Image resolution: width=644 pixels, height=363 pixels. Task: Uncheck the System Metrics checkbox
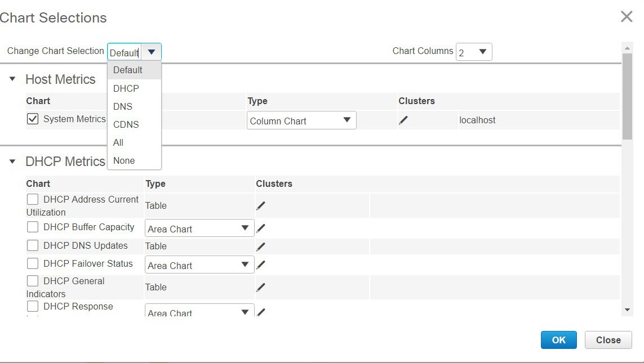[33, 119]
